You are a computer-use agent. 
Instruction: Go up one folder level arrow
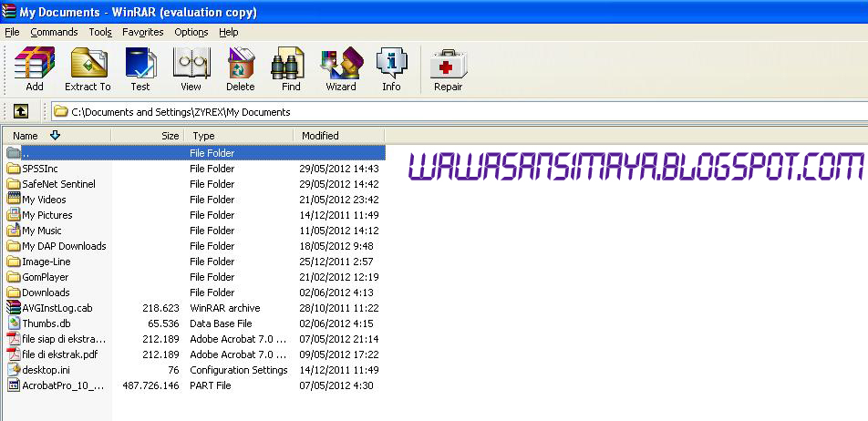pyautogui.click(x=20, y=112)
